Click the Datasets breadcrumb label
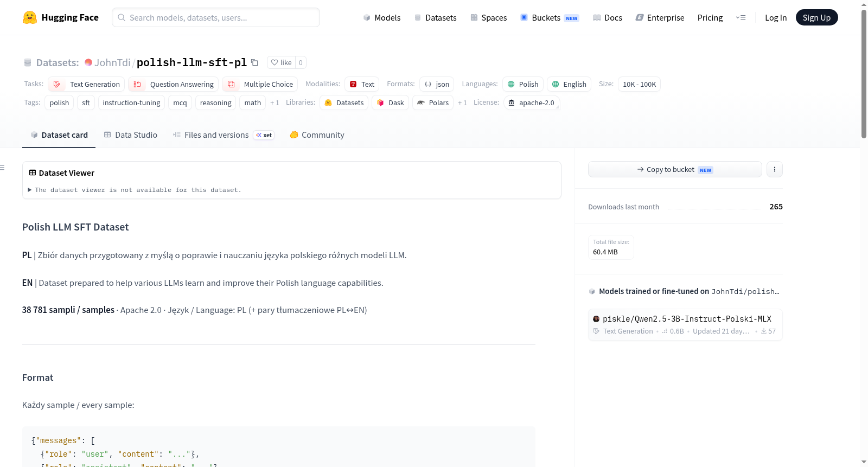868x467 pixels. click(x=58, y=62)
